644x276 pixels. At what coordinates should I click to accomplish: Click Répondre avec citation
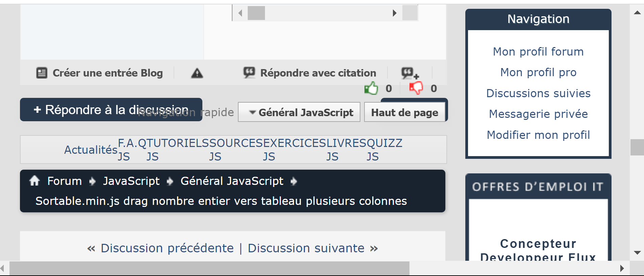pos(318,73)
